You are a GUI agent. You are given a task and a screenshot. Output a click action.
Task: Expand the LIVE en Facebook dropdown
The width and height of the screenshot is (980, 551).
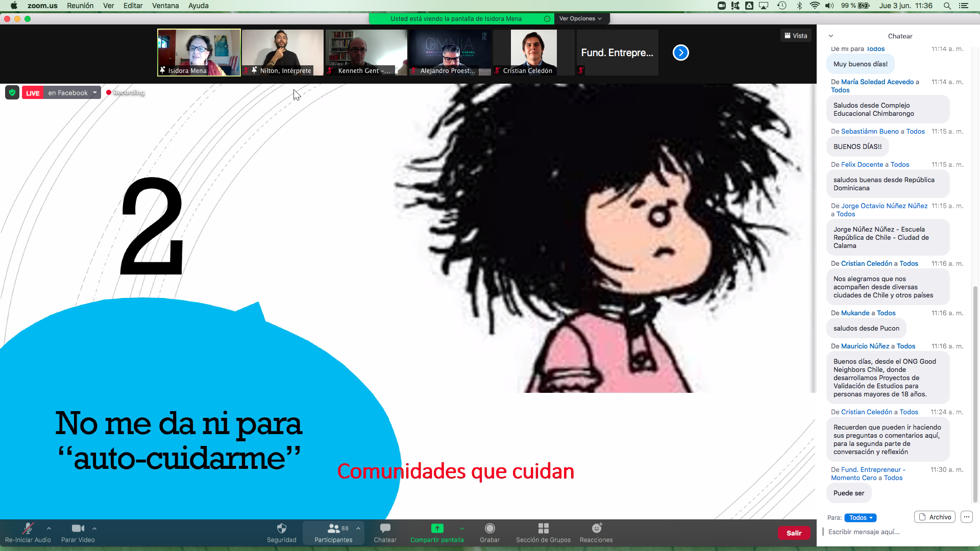(x=95, y=92)
